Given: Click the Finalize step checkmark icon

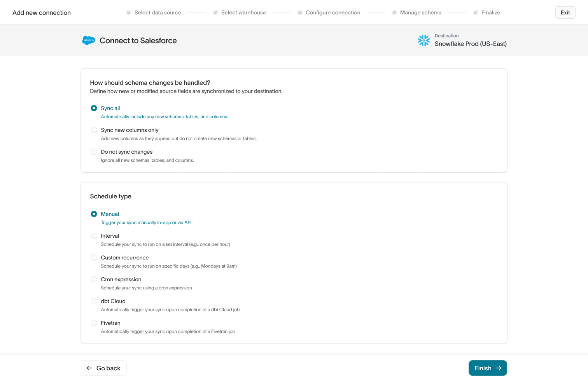Looking at the screenshot, I should (x=476, y=12).
